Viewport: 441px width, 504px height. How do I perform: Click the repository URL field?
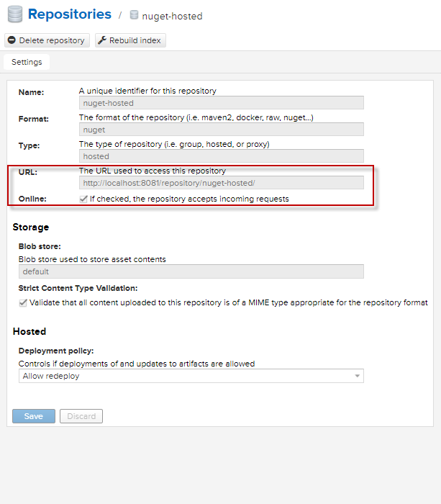(x=221, y=183)
